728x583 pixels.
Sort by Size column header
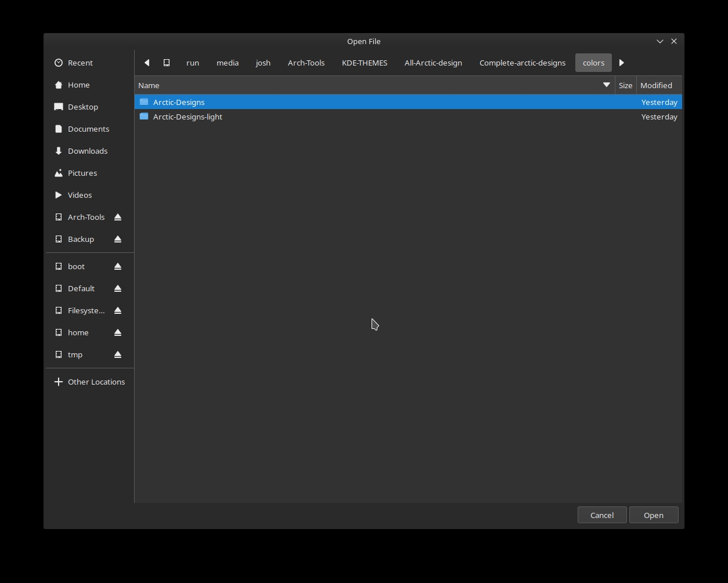625,85
